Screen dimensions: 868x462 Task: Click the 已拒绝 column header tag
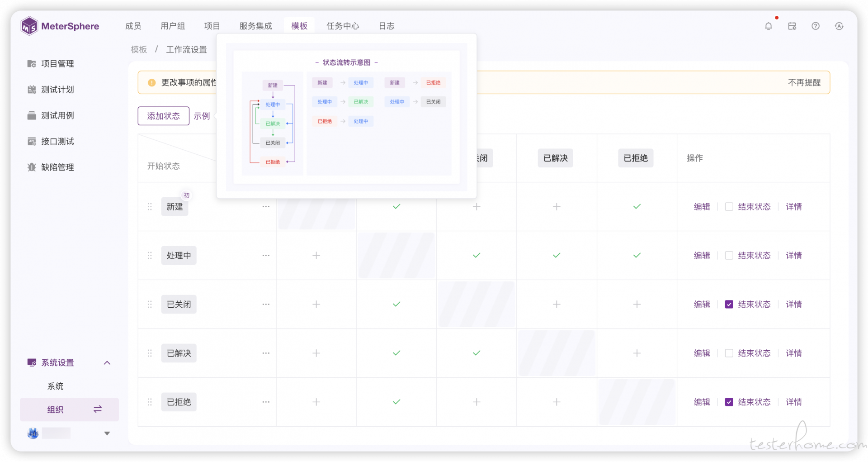(x=636, y=158)
